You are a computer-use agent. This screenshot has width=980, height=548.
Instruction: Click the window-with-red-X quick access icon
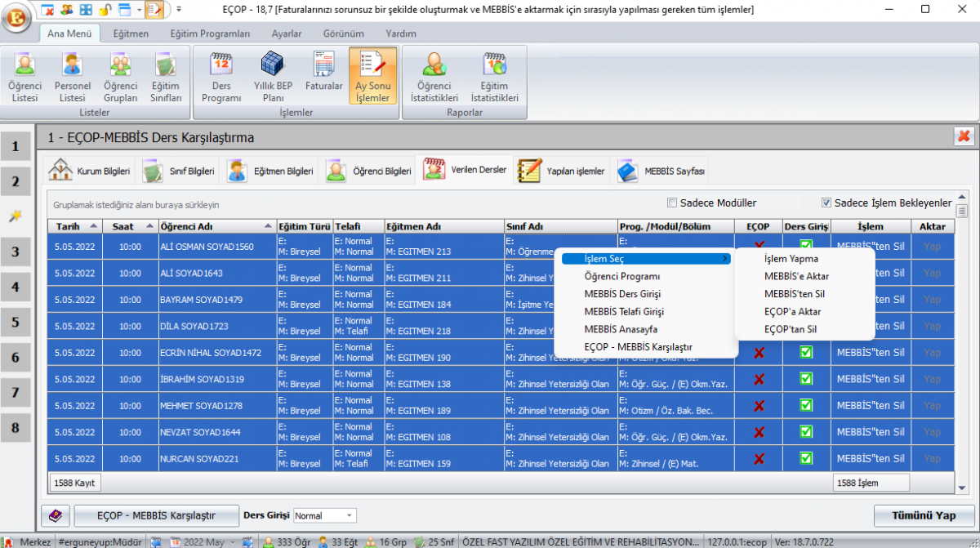click(48, 10)
